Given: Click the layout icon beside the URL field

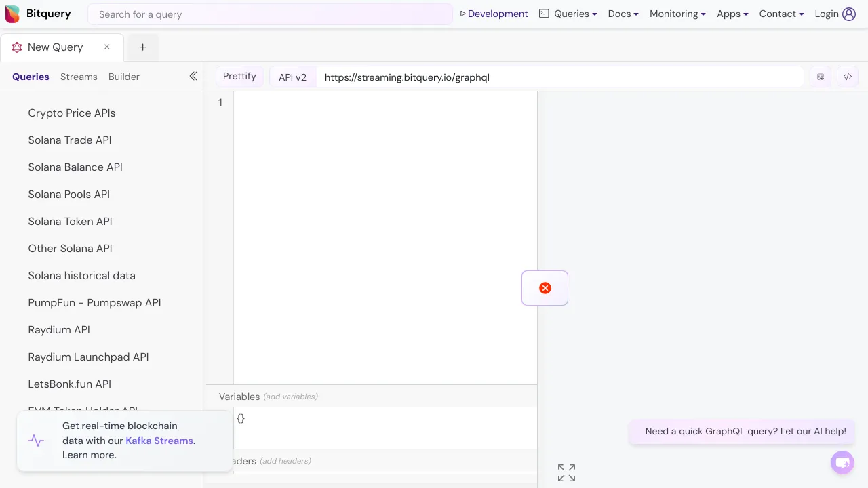Looking at the screenshot, I should [821, 77].
